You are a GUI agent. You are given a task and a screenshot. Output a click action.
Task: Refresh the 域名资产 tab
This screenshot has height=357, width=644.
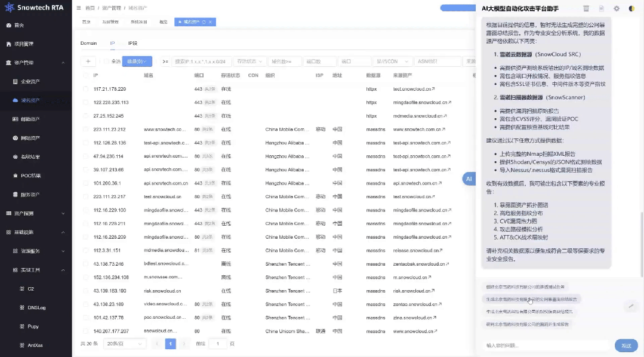tap(204, 21)
